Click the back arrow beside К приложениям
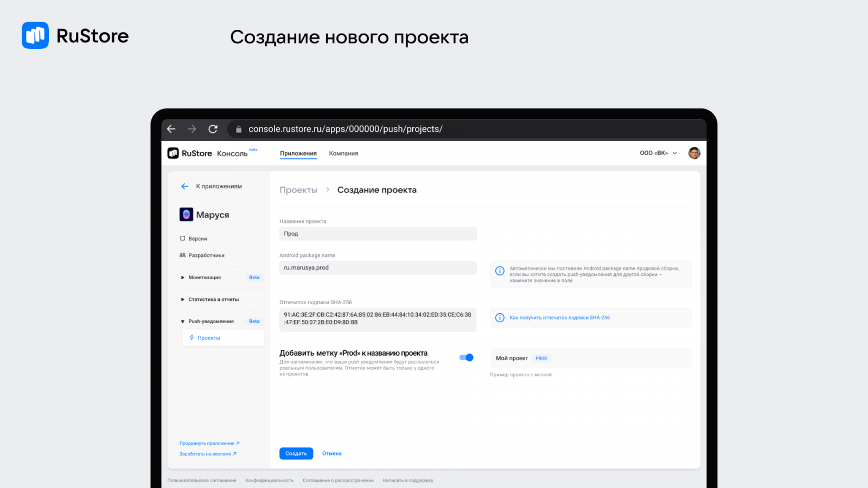The image size is (868, 488). [184, 187]
